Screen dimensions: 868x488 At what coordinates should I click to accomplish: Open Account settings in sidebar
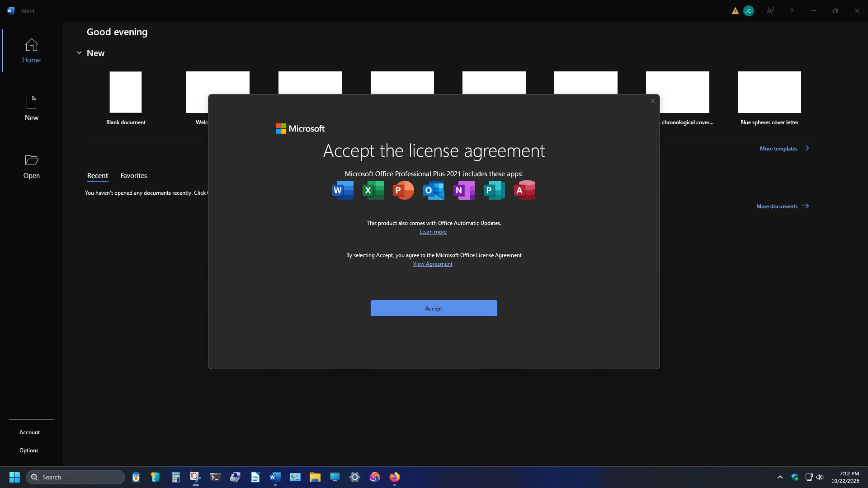click(29, 432)
